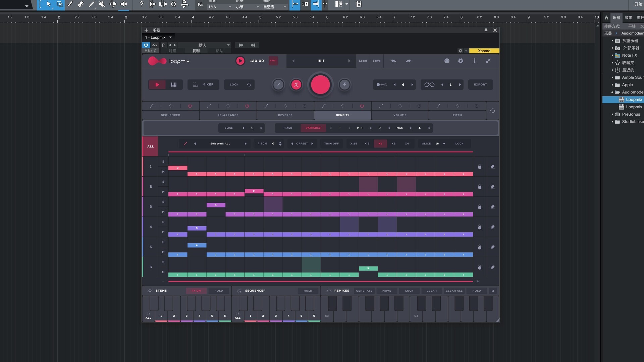Click the Loopmix play button
Viewport: 644px width, 362px height.
pos(240,61)
